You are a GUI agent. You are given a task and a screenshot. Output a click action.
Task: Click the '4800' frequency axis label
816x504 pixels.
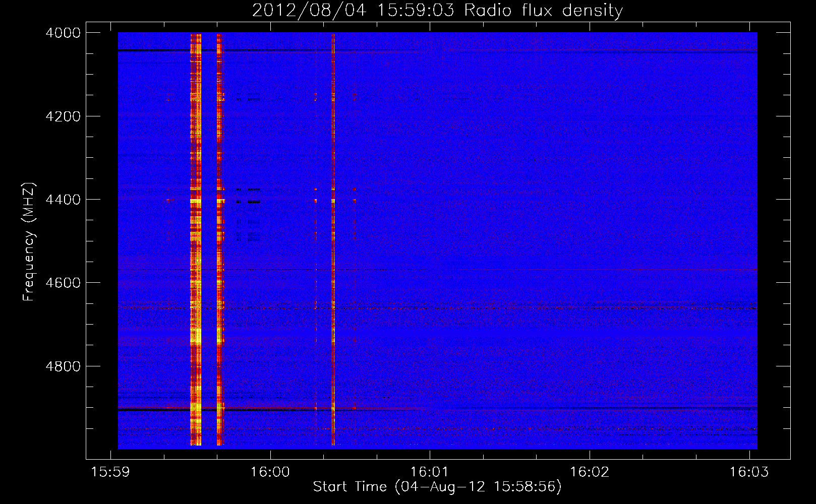(x=63, y=366)
